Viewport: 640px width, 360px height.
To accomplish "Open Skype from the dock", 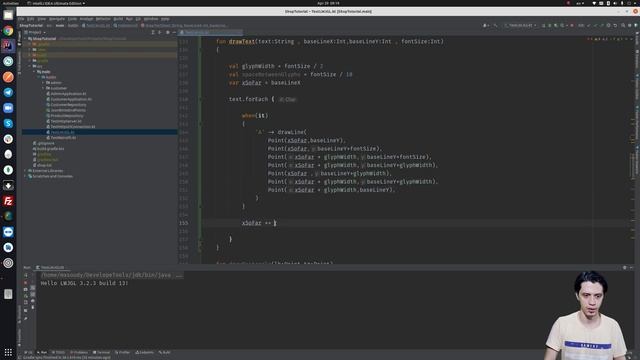I will [x=8, y=123].
